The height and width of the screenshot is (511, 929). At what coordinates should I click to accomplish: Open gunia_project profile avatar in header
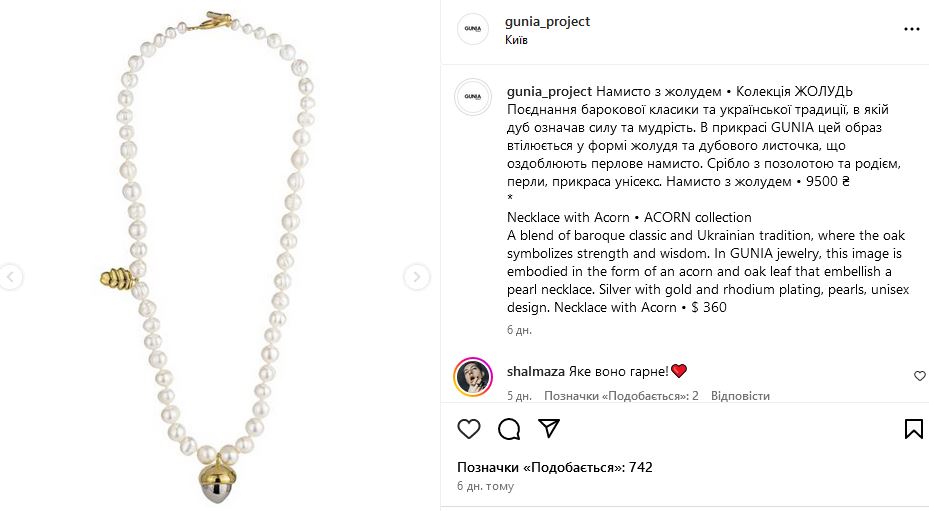(x=472, y=28)
